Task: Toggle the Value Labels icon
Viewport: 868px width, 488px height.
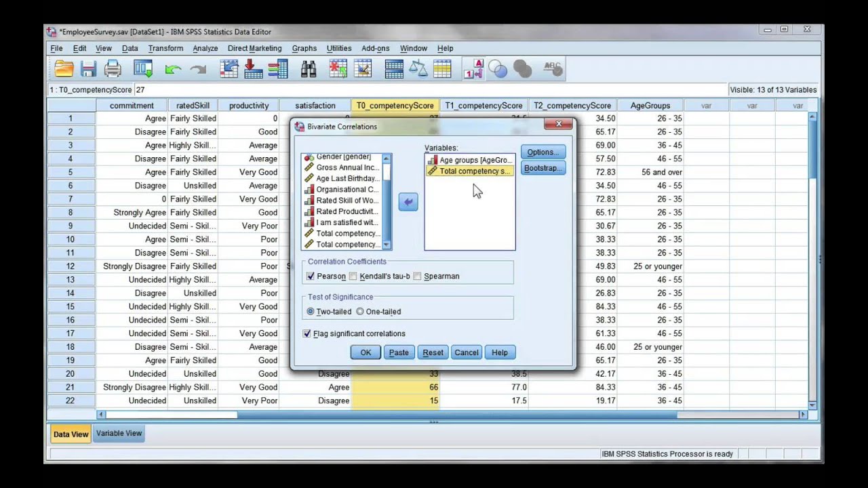Action: (x=473, y=68)
